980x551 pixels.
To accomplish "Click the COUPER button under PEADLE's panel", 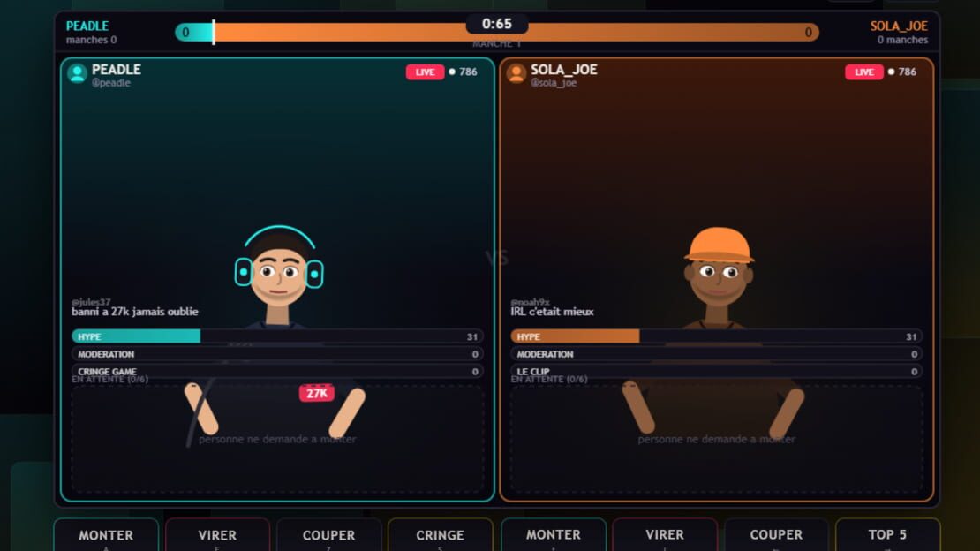I will 328,535.
